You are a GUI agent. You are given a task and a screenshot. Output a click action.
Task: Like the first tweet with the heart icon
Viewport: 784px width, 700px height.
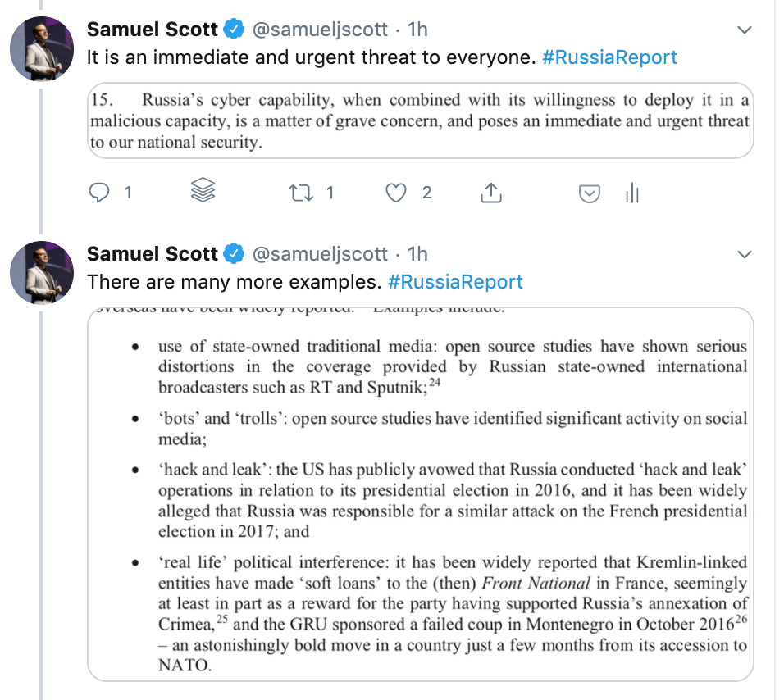[x=397, y=193]
